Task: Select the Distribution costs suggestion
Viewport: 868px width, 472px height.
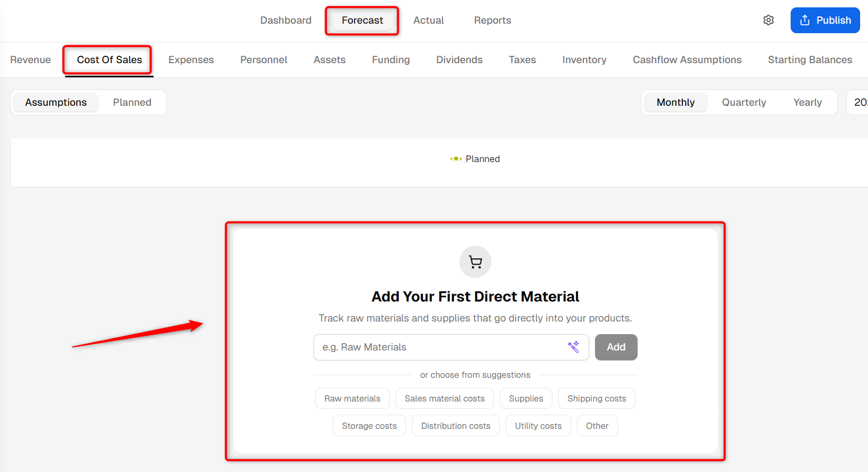Action: pyautogui.click(x=456, y=426)
